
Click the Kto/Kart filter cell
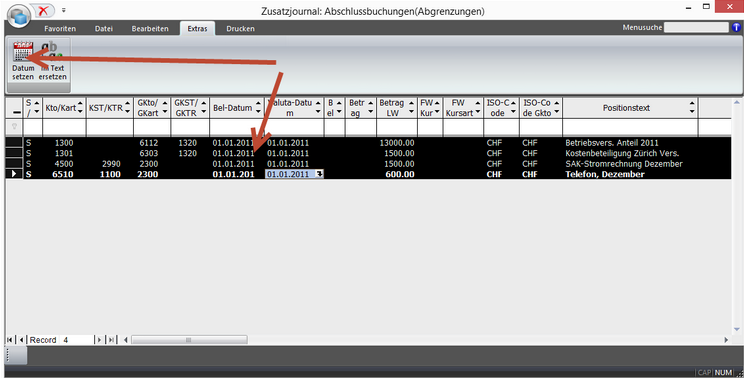click(x=64, y=127)
